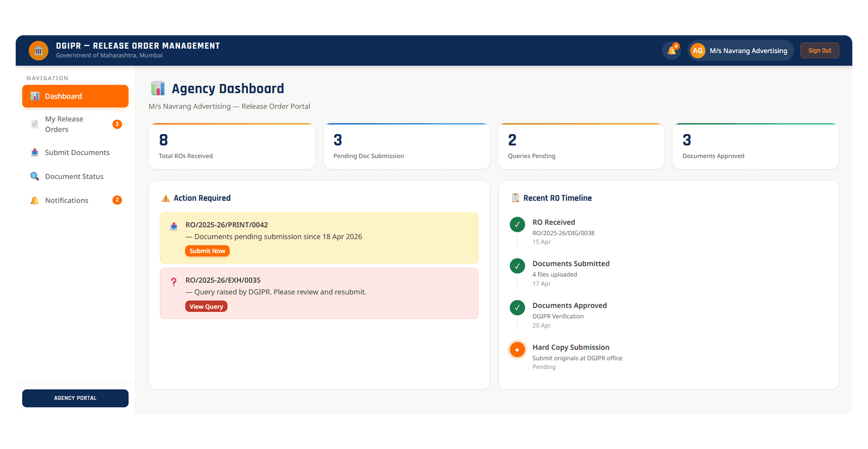Click the text RO/2025-26/PRINT/0042
Screen dimensions: 868x449
[226, 225]
